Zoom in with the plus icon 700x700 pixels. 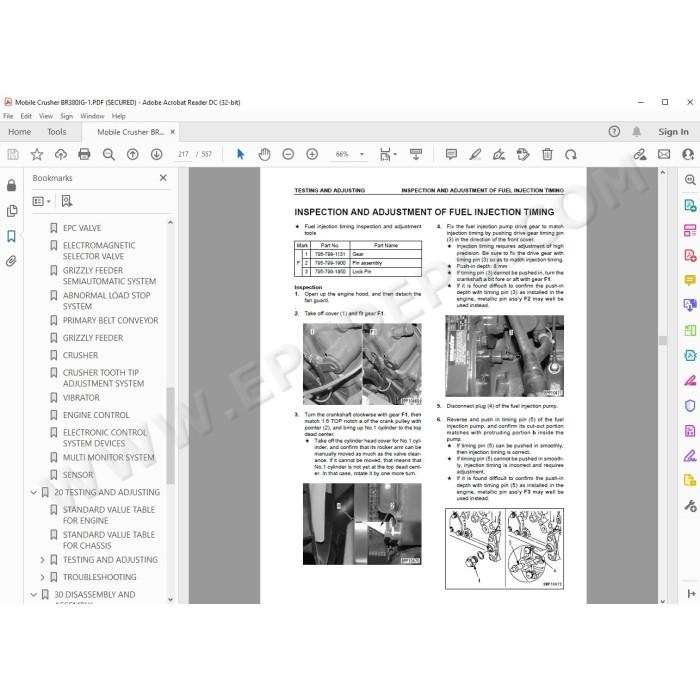[312, 154]
